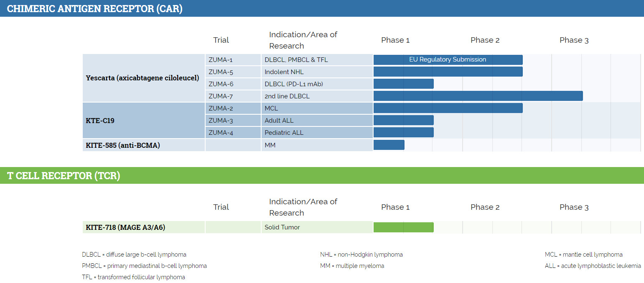This screenshot has width=644, height=283.
Task: Select KITE-585 (anti-BCMA) product name
Action: [123, 145]
